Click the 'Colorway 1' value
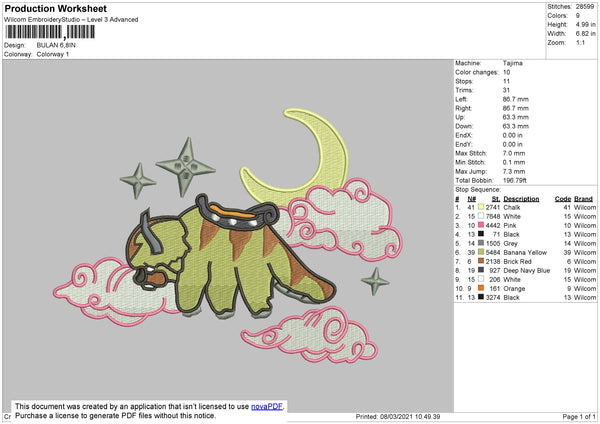Screen dimensions: 600x424 click(x=53, y=54)
